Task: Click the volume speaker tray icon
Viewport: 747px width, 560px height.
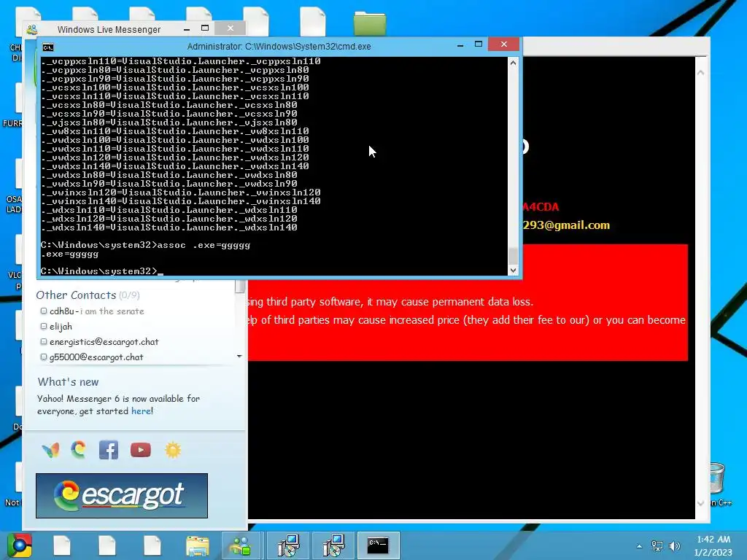Action: 675,545
